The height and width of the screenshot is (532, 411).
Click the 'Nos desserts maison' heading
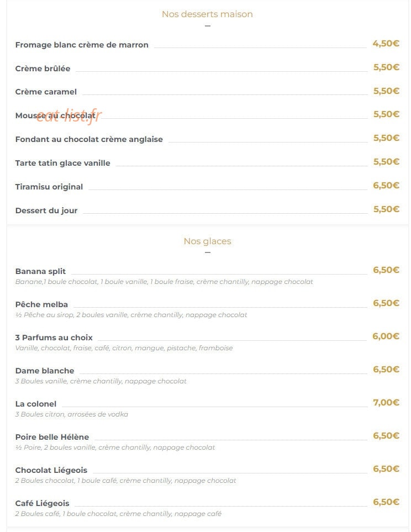coord(207,14)
